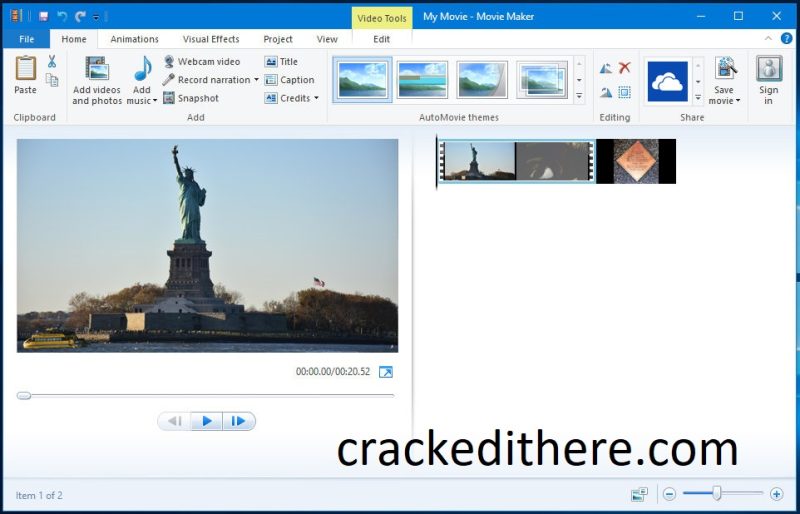The image size is (800, 514).
Task: Expand the Credits dropdown arrow
Action: (316, 98)
